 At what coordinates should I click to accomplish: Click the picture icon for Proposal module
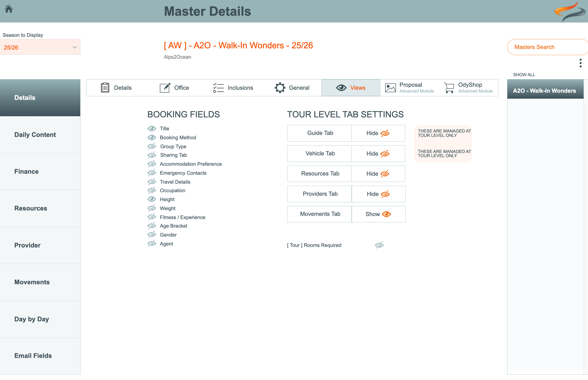(391, 88)
